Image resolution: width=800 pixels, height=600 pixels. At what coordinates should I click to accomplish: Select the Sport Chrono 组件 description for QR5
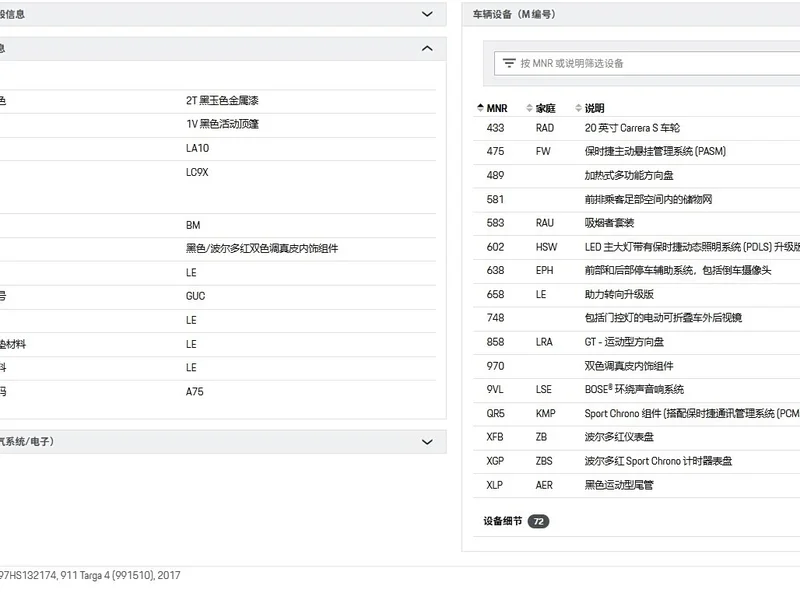click(692, 413)
